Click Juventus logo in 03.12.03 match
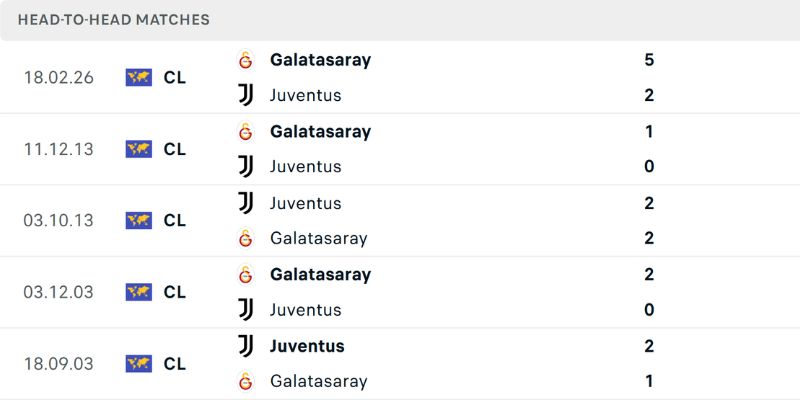The width and height of the screenshot is (800, 400). (x=246, y=310)
